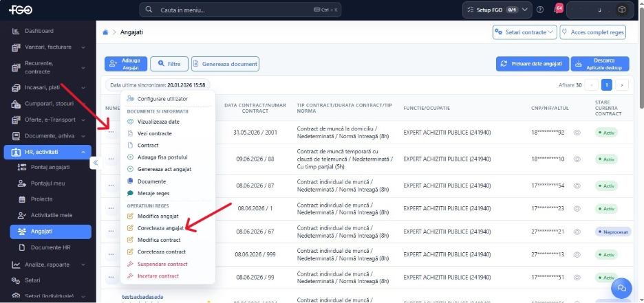Reveal CNP for 27*********21 with eye icon
Screen dimensions: 644x303
coord(577,232)
